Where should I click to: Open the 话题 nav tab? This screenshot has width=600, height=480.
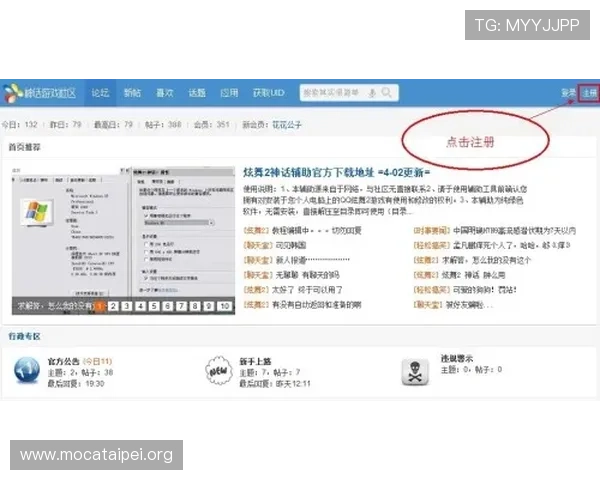pyautogui.click(x=197, y=93)
